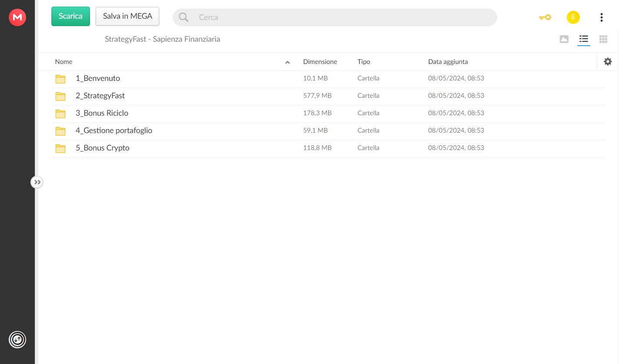The width and height of the screenshot is (619, 364).
Task: Select the 2_StrategyFast folder
Action: 328,96
